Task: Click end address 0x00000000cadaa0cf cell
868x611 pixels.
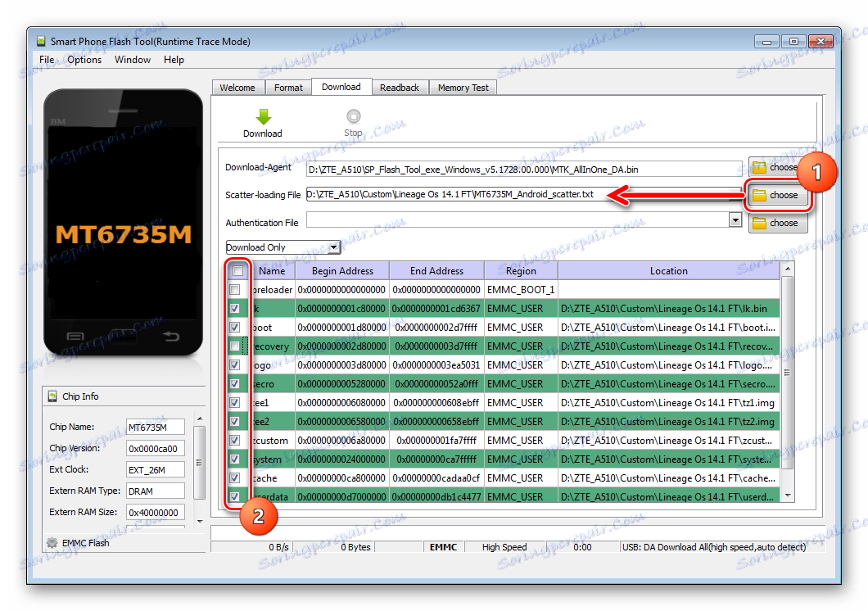Action: pyautogui.click(x=436, y=477)
